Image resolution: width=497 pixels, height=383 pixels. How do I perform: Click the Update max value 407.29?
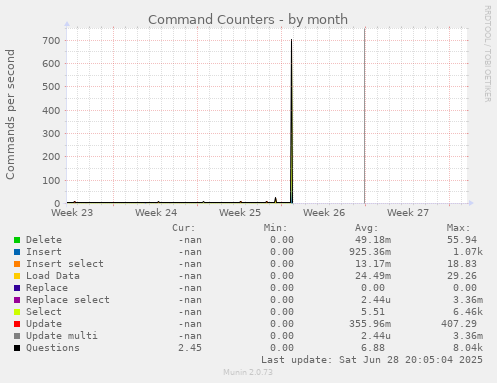point(459,324)
